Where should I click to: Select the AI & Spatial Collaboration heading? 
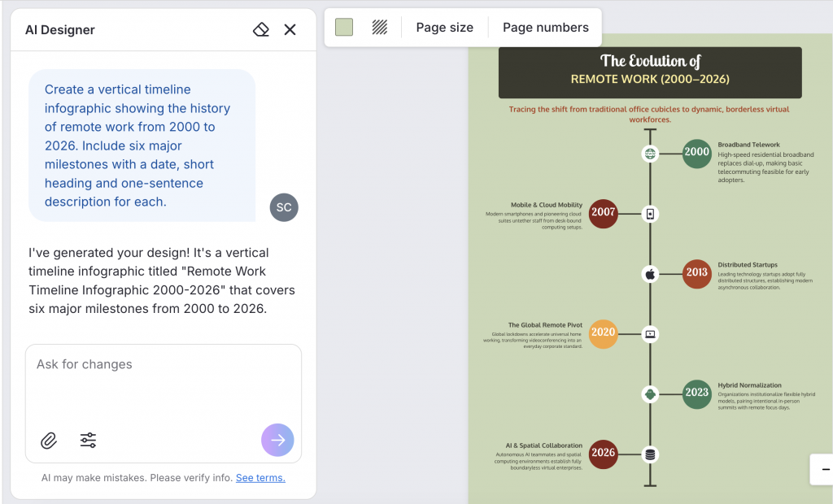coord(544,445)
